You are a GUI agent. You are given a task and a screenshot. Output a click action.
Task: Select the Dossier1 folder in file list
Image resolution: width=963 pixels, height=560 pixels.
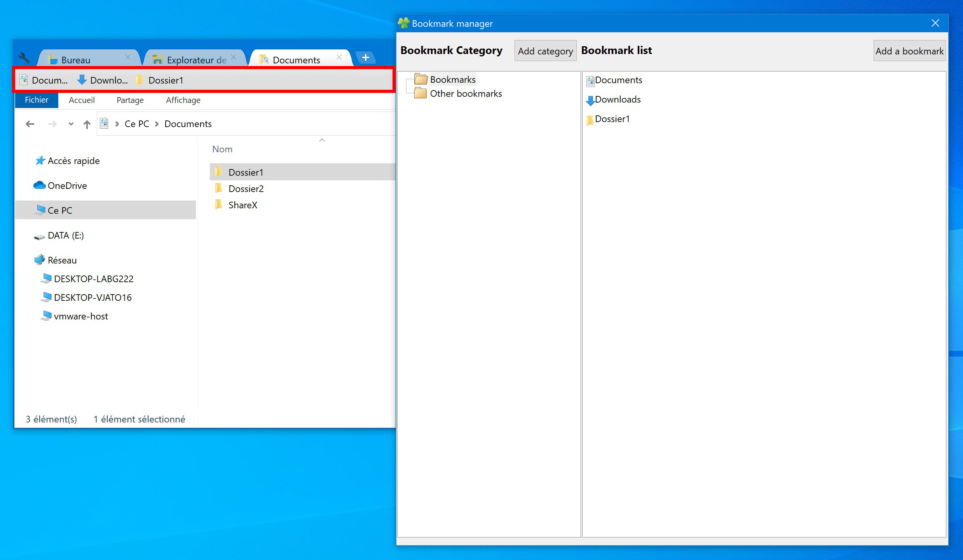point(302,172)
